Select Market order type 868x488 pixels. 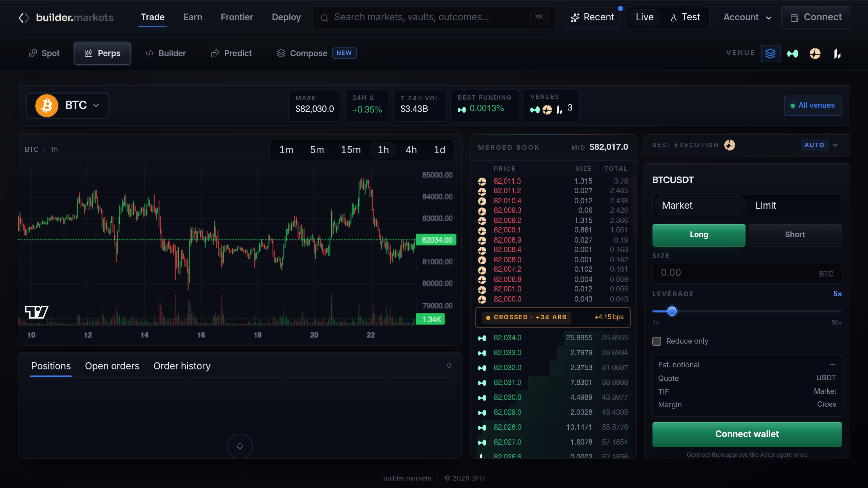coord(699,206)
